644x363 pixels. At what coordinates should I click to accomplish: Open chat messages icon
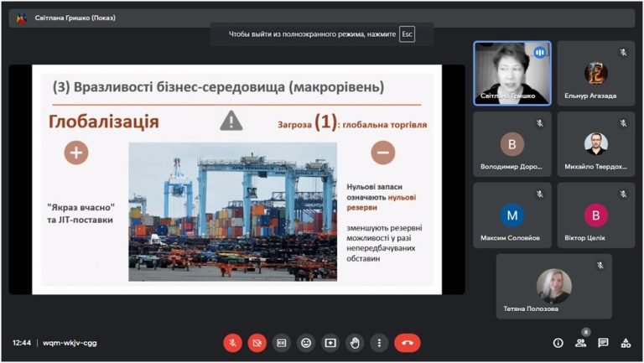click(x=603, y=343)
